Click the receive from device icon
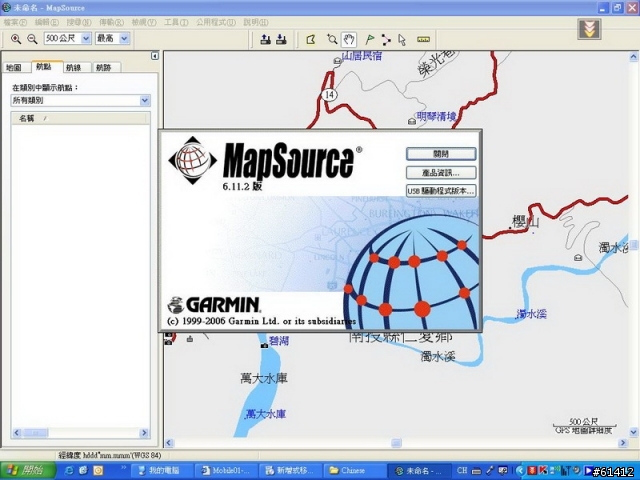This screenshot has height=480, width=640. pyautogui.click(x=281, y=39)
